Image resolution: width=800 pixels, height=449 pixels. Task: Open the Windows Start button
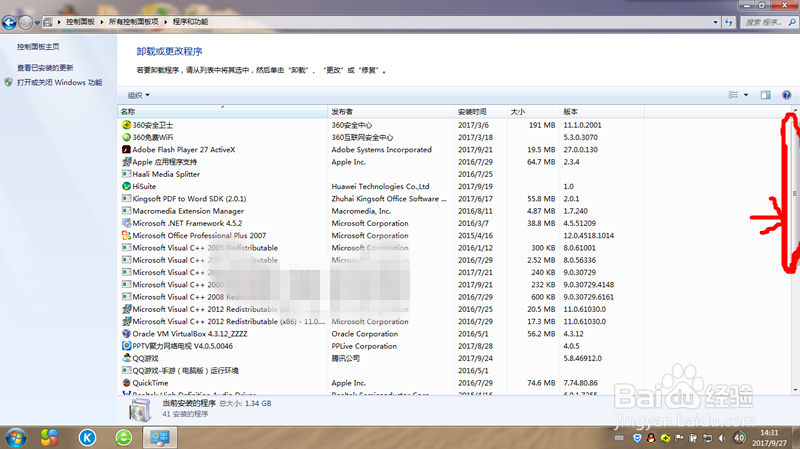(x=16, y=438)
